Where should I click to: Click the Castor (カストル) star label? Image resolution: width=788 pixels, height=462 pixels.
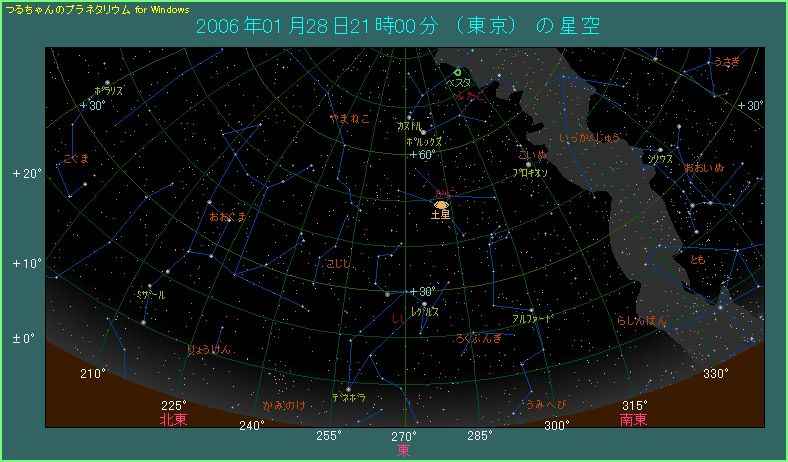(408, 127)
